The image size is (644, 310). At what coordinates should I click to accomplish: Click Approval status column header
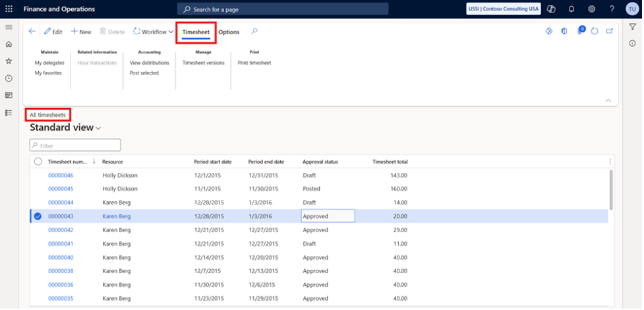point(320,162)
